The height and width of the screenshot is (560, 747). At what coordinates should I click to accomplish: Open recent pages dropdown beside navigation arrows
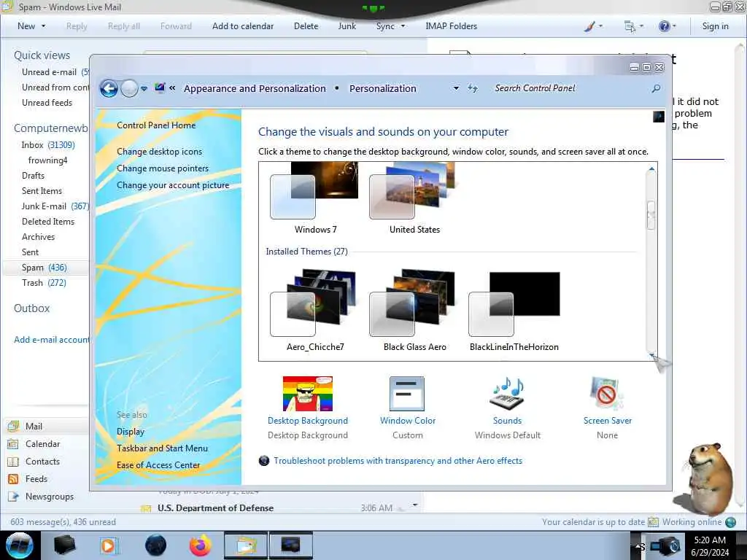pyautogui.click(x=144, y=88)
